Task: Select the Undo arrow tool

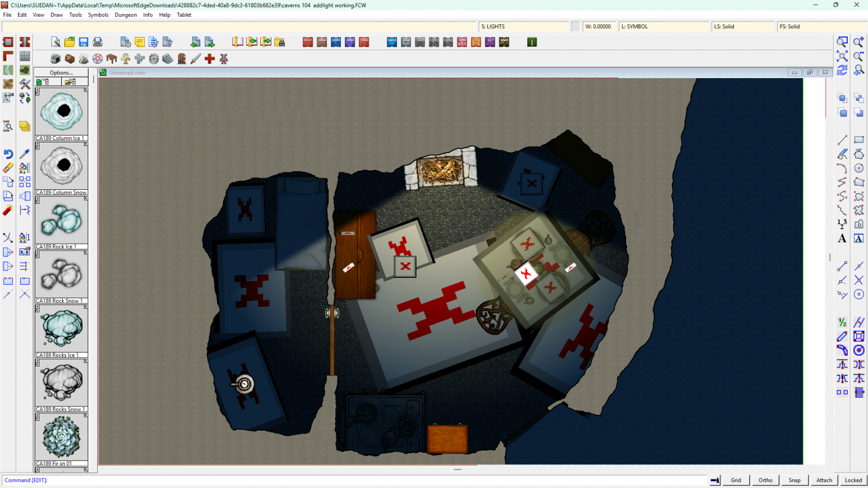Action: tap(8, 154)
